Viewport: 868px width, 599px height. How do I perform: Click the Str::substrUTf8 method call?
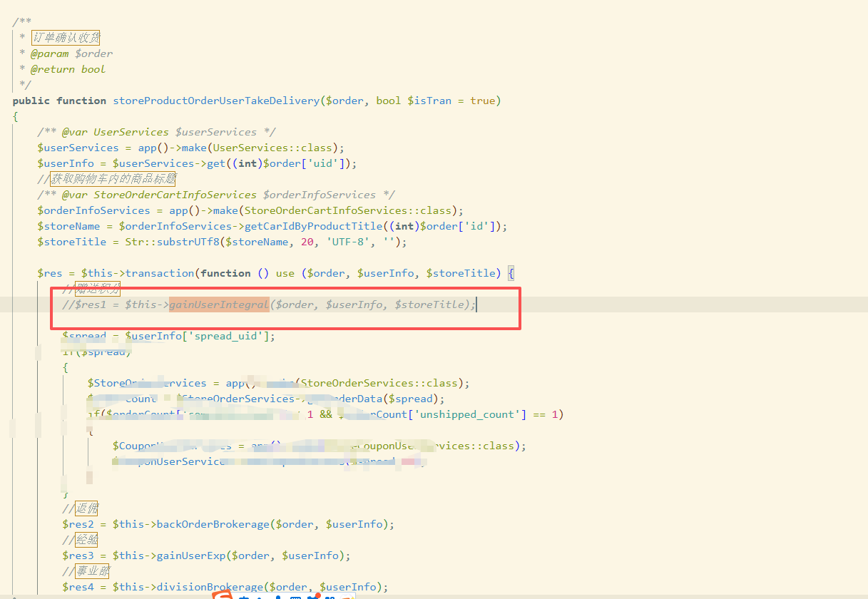(172, 242)
